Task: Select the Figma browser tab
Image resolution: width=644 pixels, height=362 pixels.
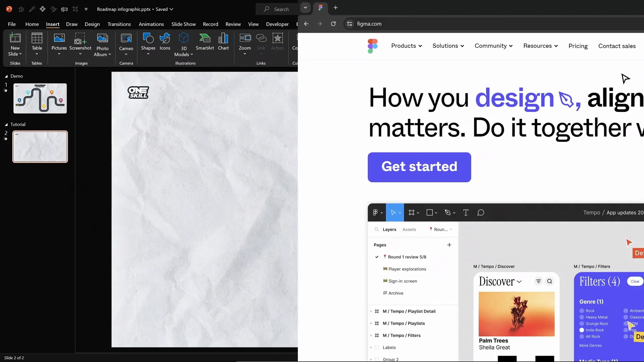Action: coord(320,8)
